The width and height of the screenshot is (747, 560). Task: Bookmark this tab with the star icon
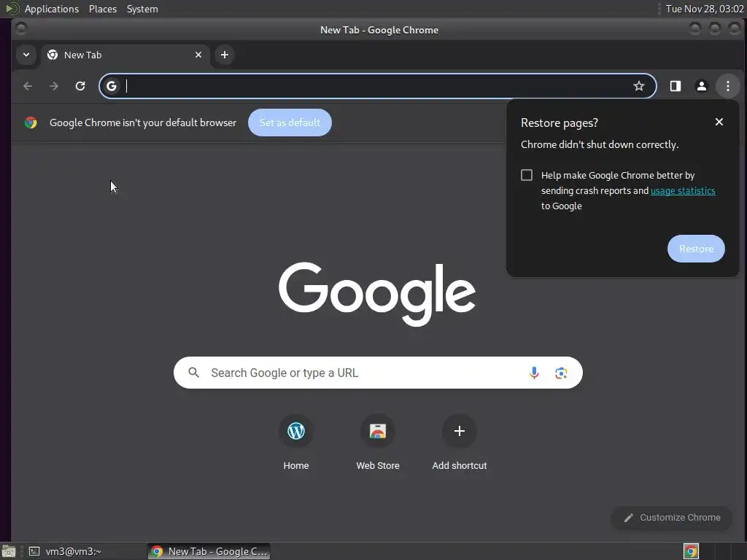[638, 86]
